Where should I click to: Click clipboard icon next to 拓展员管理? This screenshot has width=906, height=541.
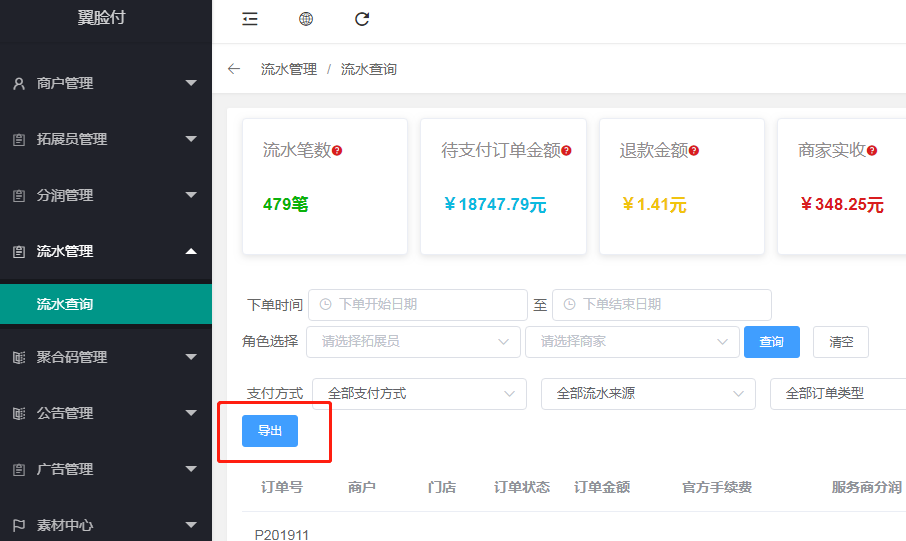19,140
